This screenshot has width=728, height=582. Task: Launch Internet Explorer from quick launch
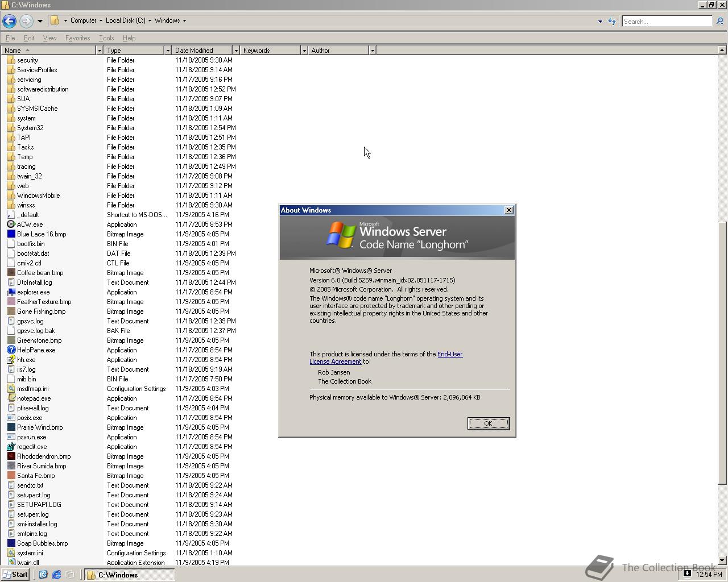(x=56, y=575)
